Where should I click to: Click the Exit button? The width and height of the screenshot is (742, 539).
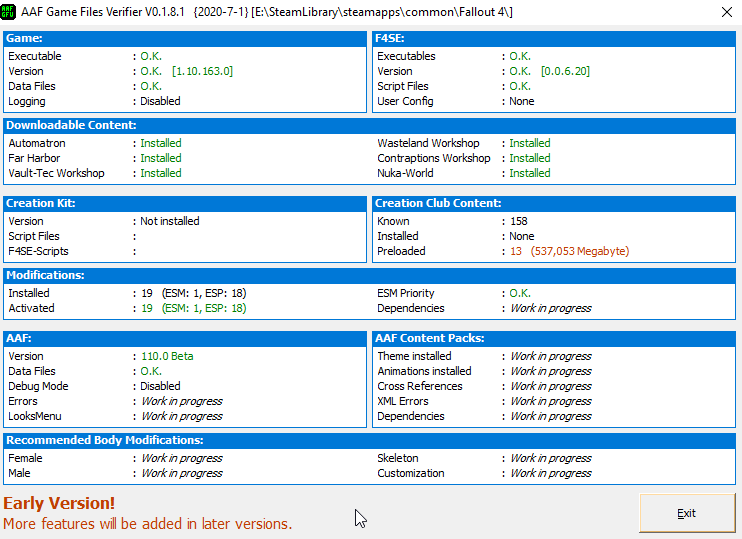tap(687, 513)
